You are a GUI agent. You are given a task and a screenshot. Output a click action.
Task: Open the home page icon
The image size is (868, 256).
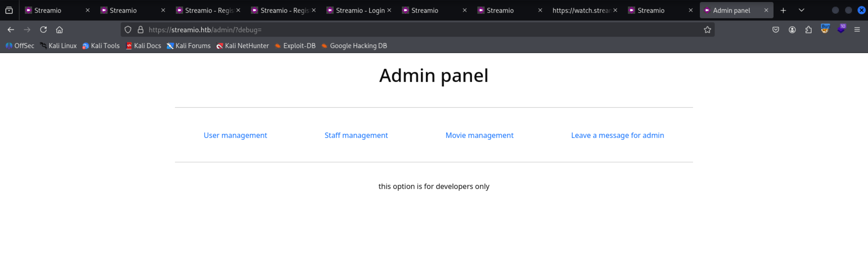pos(59,30)
